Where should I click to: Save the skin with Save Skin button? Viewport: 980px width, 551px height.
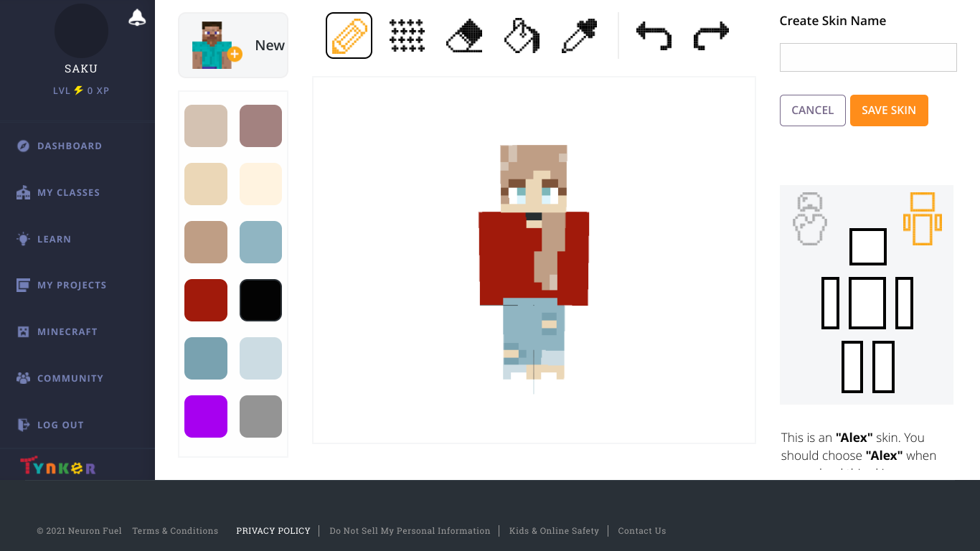889,110
